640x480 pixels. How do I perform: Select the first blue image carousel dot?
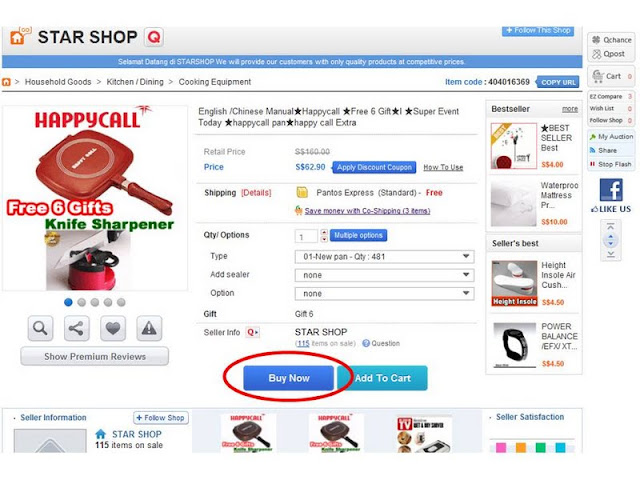coord(68,302)
